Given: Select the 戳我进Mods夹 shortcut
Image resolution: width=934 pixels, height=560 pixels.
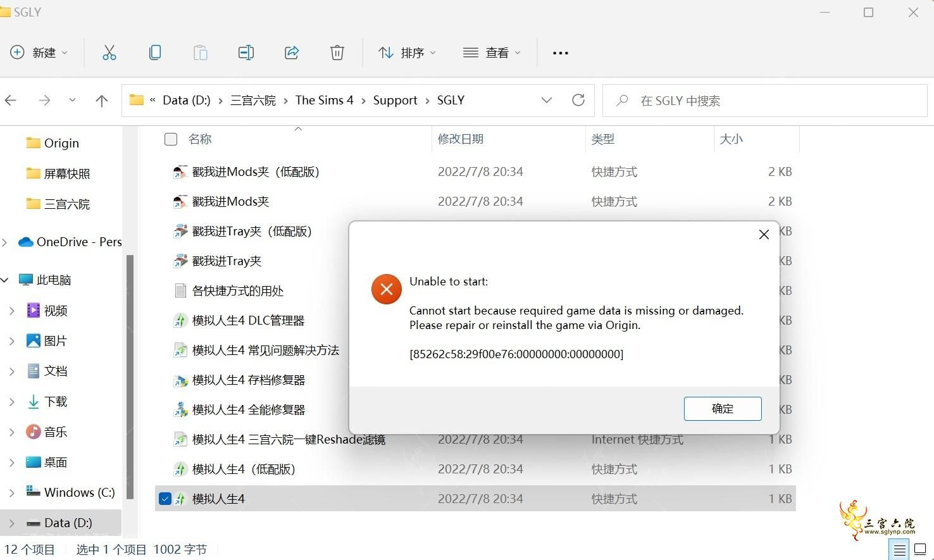Looking at the screenshot, I should pyautogui.click(x=221, y=201).
